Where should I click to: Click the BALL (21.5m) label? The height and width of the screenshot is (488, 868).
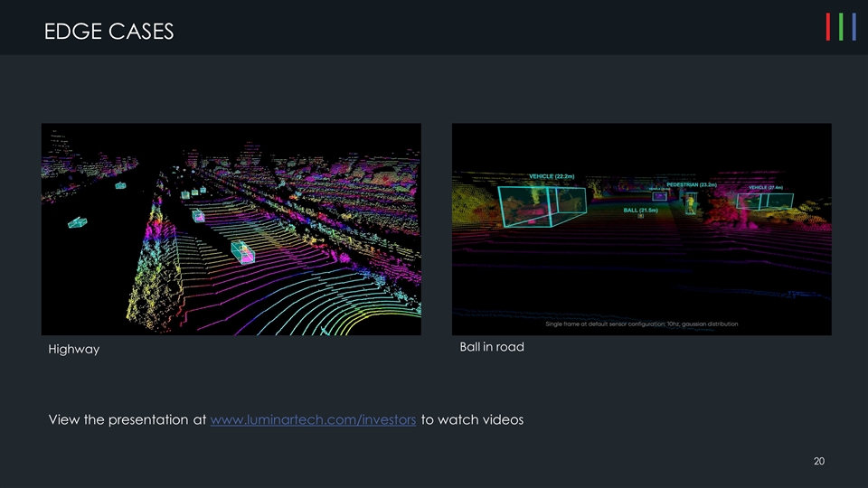coord(640,209)
